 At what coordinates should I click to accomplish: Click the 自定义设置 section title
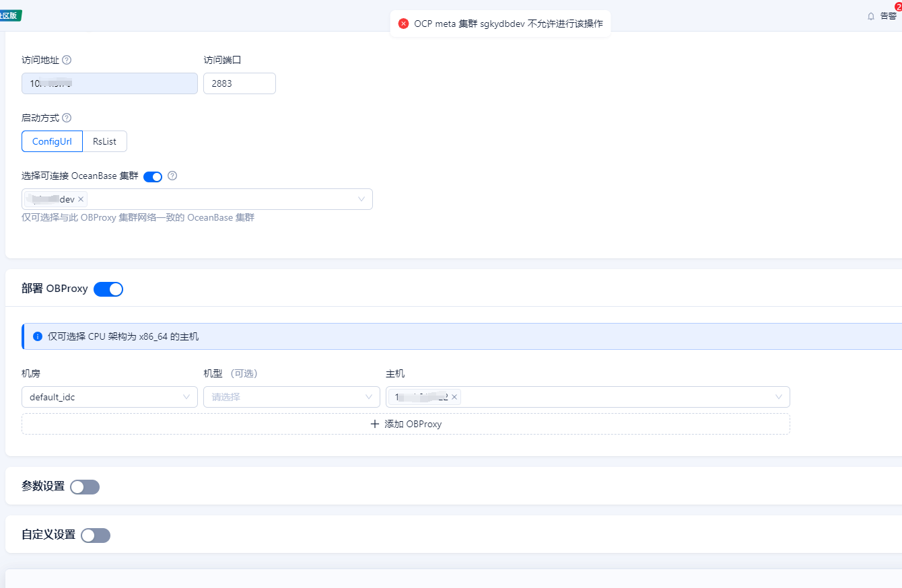point(48,535)
